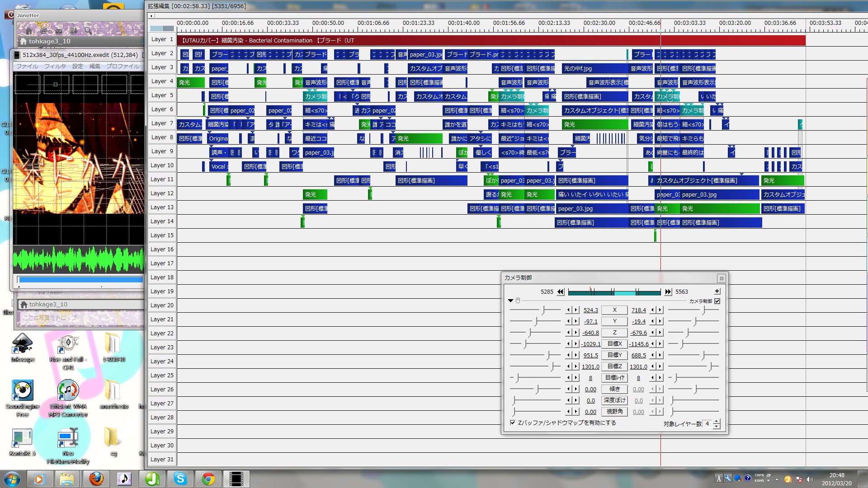Open Firefox from taskbar

(96, 479)
